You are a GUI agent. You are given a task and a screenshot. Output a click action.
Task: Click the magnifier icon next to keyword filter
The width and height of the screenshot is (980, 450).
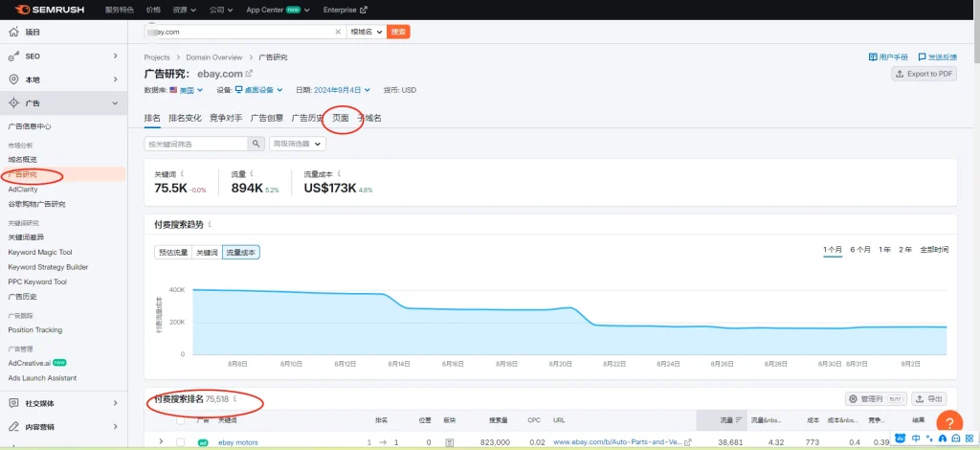pos(256,144)
